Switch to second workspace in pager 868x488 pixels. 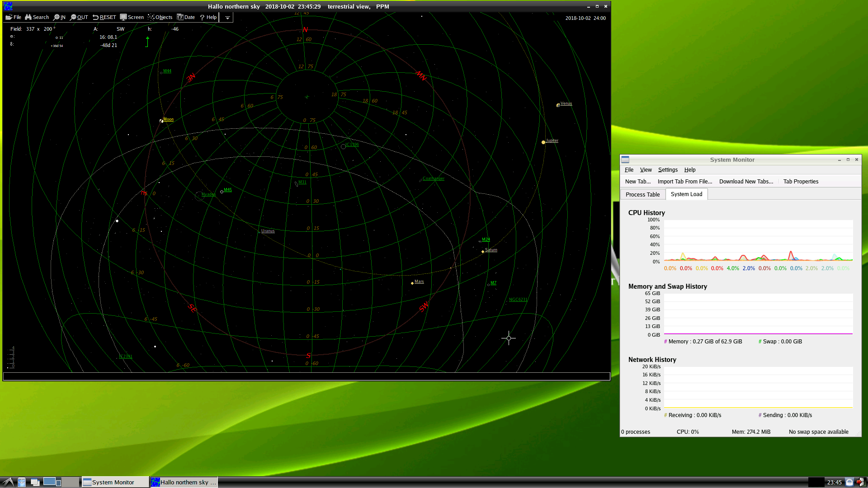click(71, 482)
